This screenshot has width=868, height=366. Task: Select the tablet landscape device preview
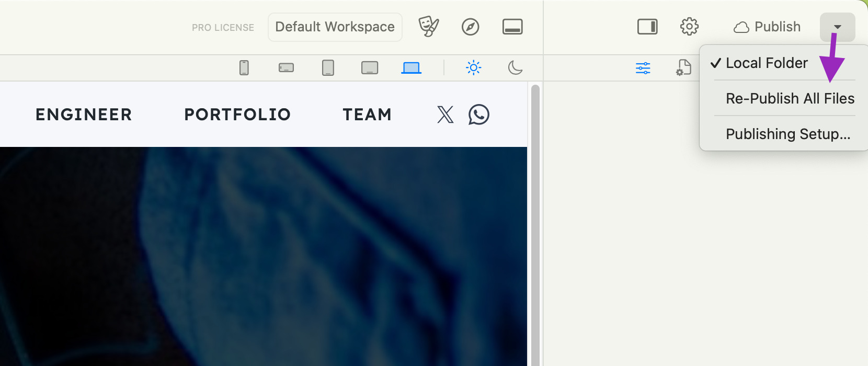coord(370,68)
